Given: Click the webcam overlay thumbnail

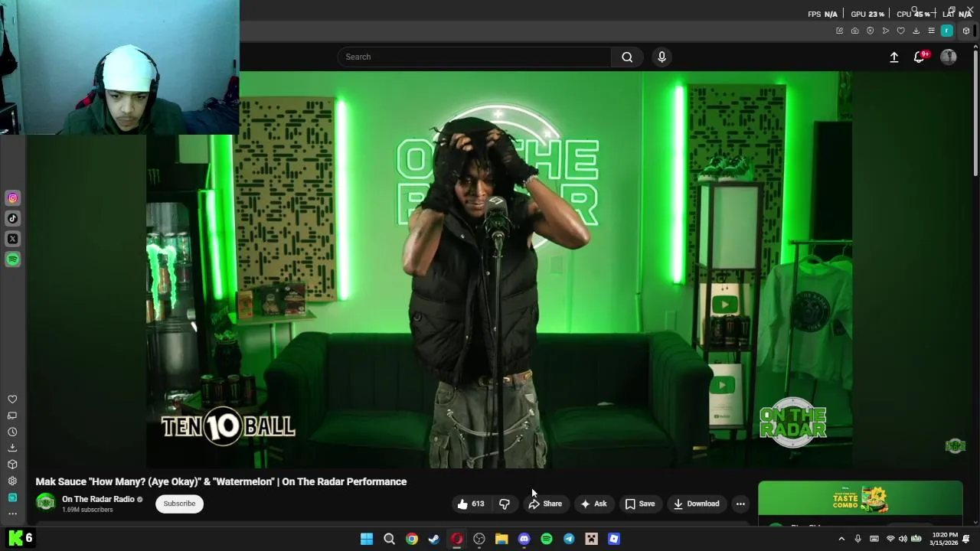Looking at the screenshot, I should coord(119,67).
